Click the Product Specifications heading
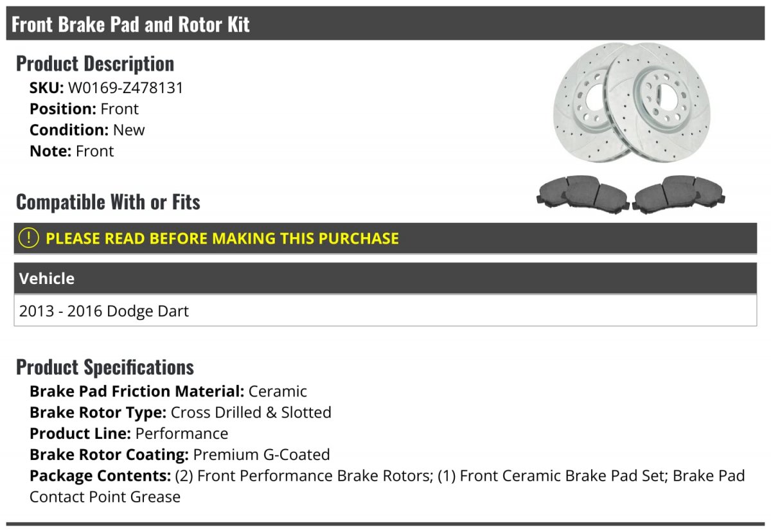Screen dimensions: 771x532 pos(105,367)
